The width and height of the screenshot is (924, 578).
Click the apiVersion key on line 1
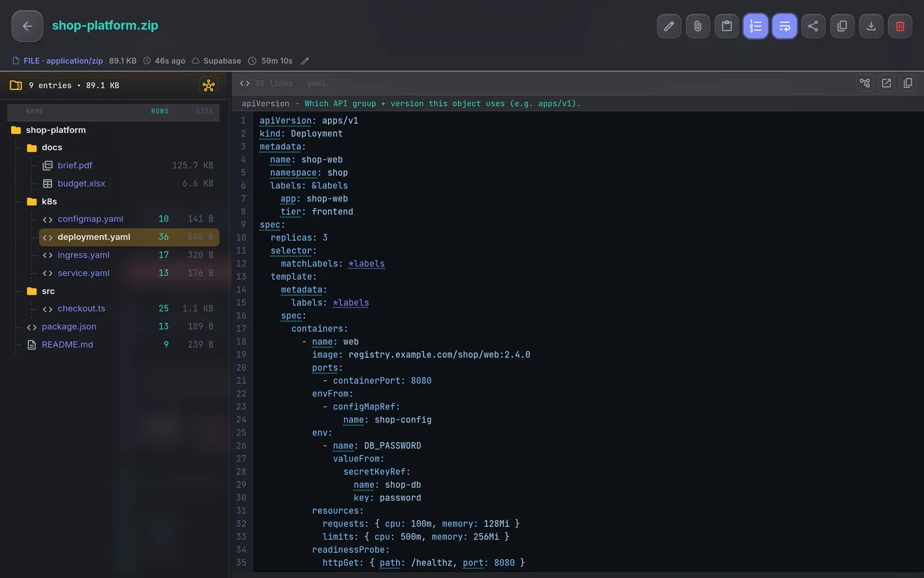(285, 121)
